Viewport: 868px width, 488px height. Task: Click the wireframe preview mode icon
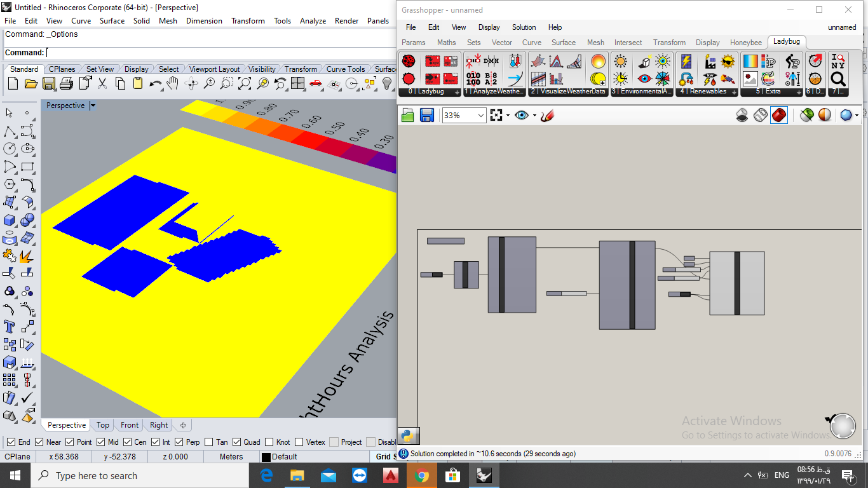pyautogui.click(x=761, y=115)
